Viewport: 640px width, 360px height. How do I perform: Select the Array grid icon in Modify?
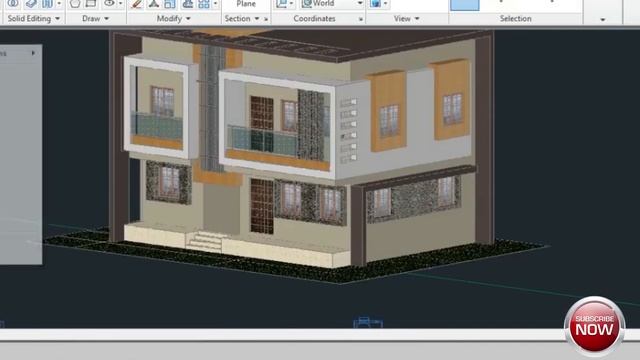coord(204,4)
